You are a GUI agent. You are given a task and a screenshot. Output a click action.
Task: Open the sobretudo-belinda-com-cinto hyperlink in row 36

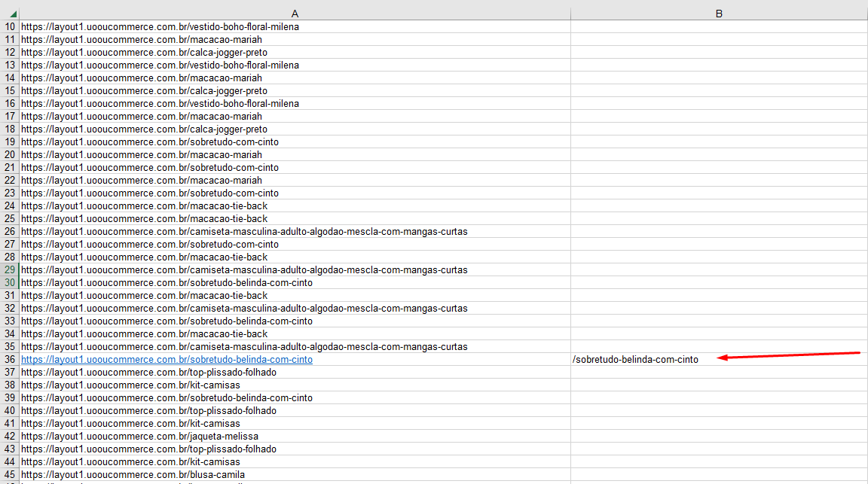click(x=167, y=360)
